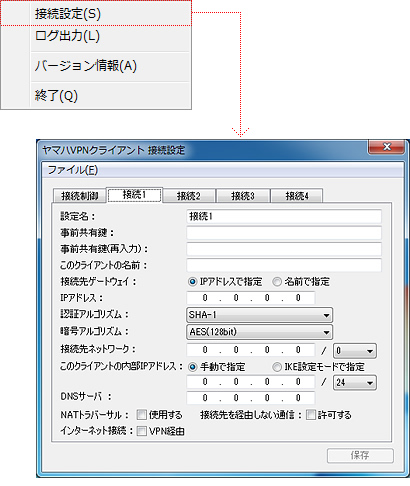Image resolution: width=410 pixels, height=486 pixels.
Task: Switch to the 接続制御 tab
Action: [79, 196]
